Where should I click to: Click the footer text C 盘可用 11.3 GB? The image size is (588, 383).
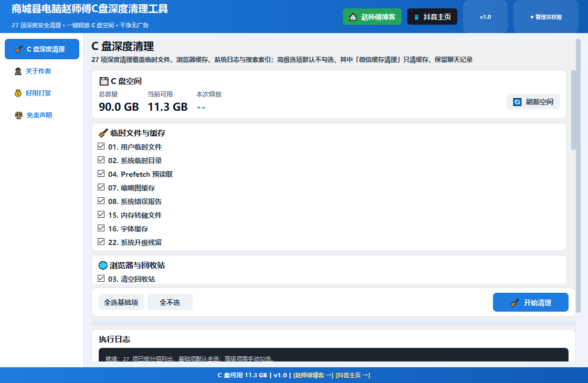(242, 375)
